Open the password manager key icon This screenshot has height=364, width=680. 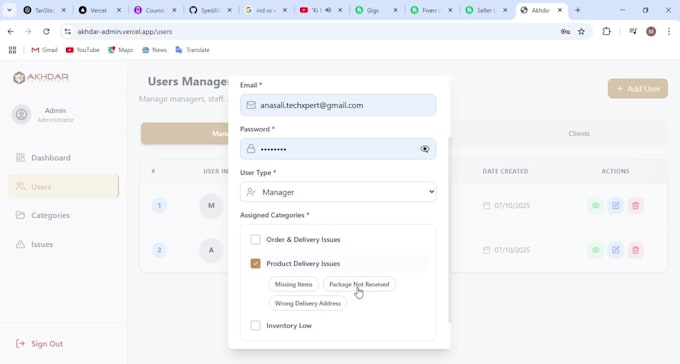point(565,31)
